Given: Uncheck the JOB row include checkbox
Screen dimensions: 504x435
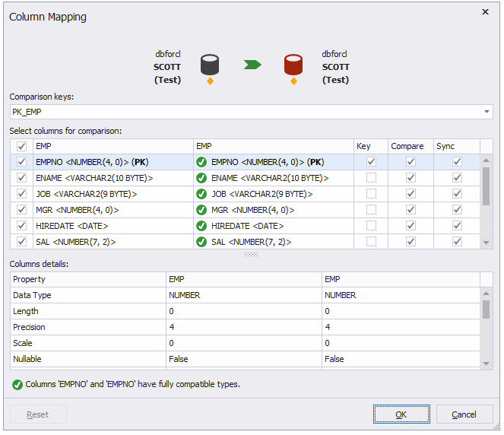Looking at the screenshot, I should [x=21, y=194].
